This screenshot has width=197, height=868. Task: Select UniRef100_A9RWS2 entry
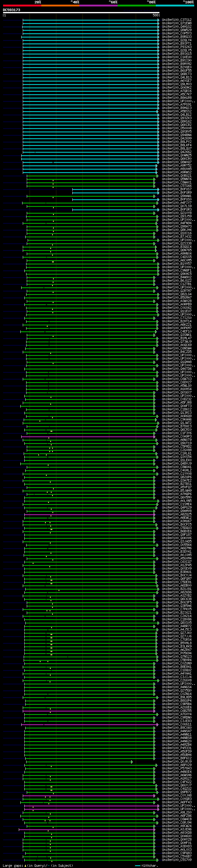(x=177, y=172)
